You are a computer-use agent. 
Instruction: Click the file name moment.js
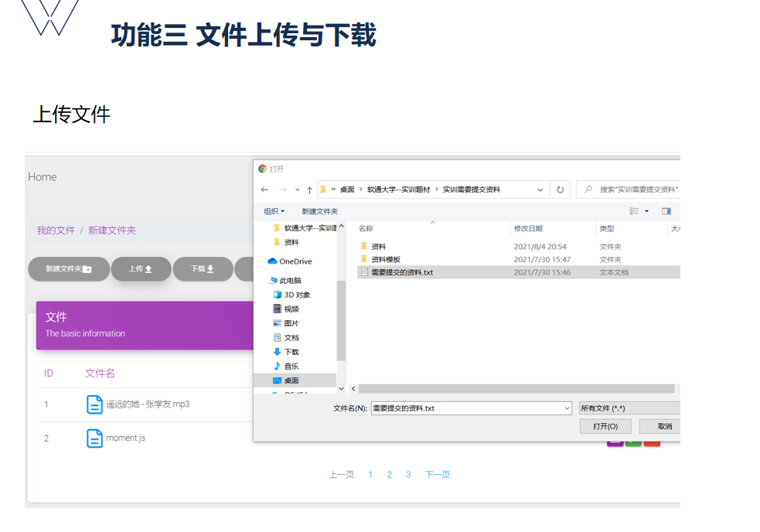coord(125,438)
